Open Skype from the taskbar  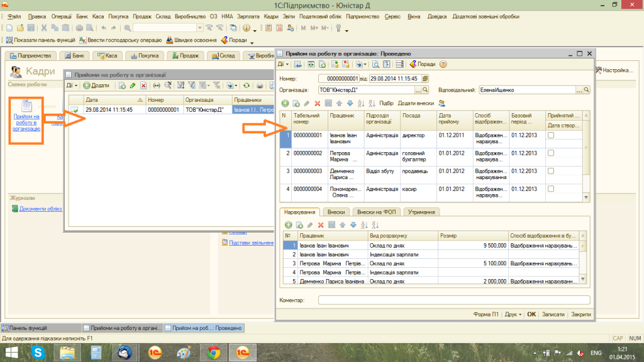[x=38, y=353]
